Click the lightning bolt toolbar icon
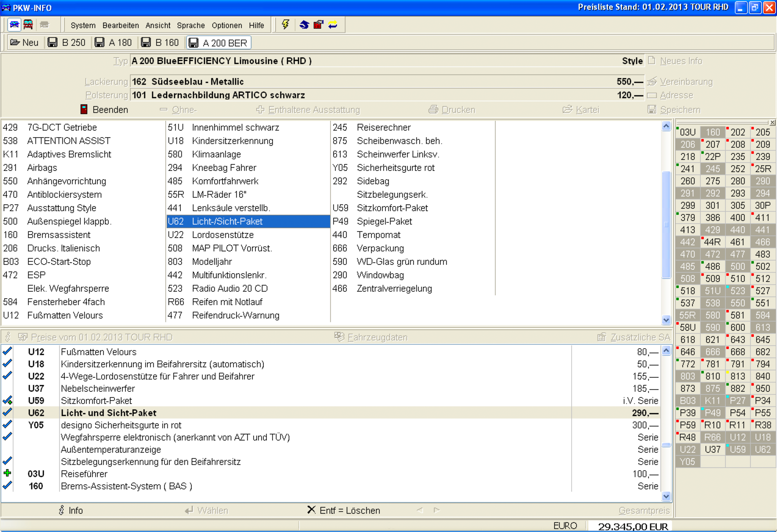 click(285, 24)
